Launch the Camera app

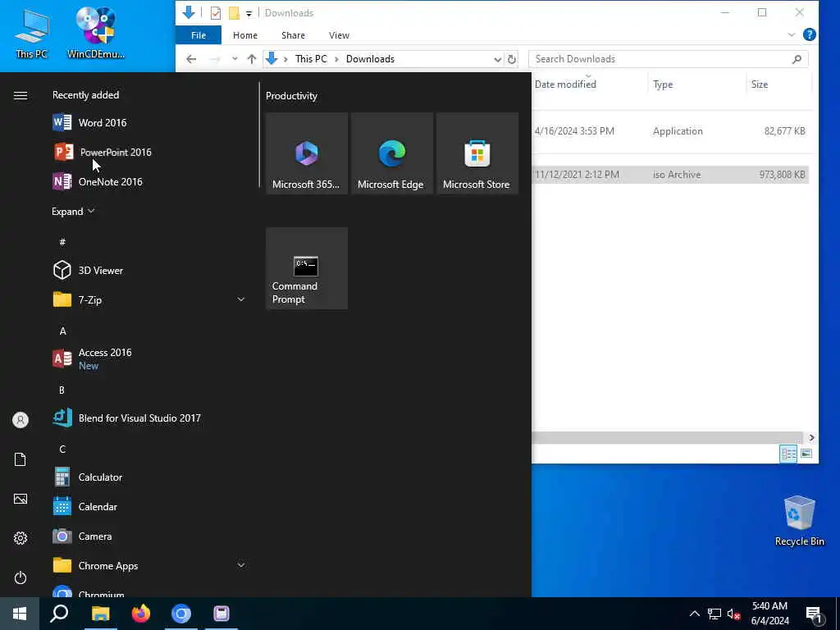[x=150, y=536]
